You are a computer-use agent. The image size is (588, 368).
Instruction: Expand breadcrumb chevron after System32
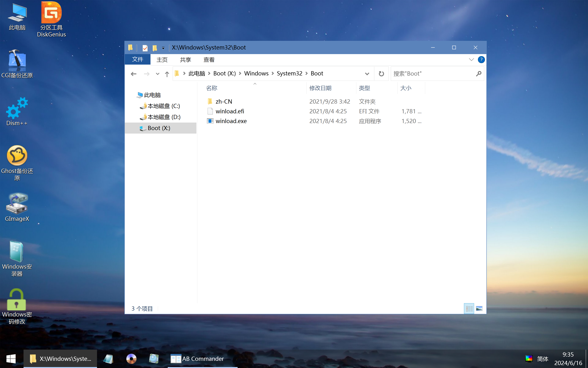coord(306,73)
